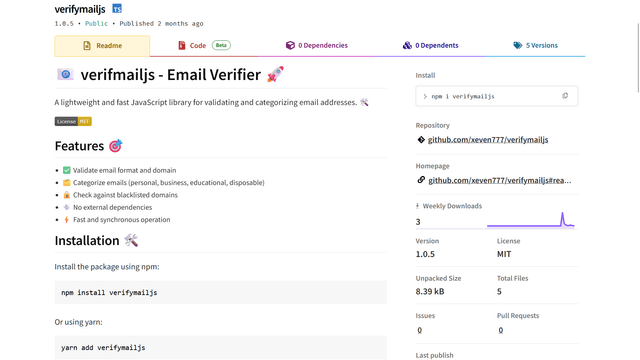The width and height of the screenshot is (640, 360).
Task: Click the weekly downloads sparkline chart
Action: coord(531,220)
